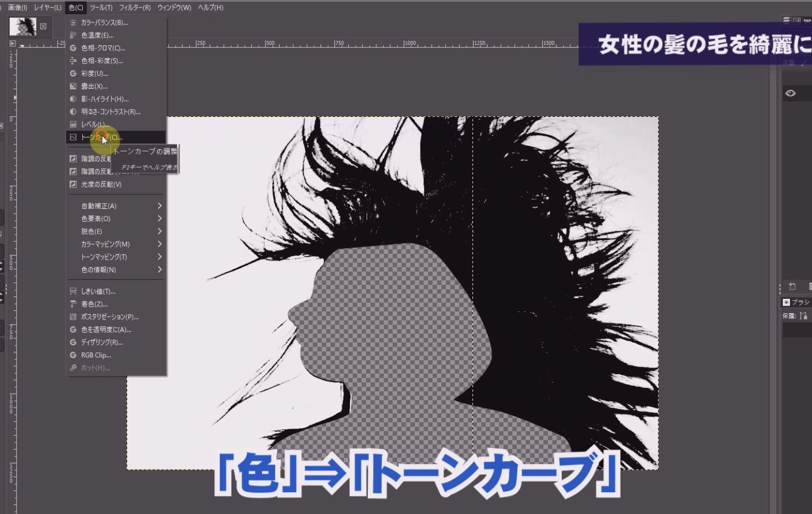Select the hair image thumbnail tab
Viewport: 812px width, 514px height.
click(x=23, y=26)
